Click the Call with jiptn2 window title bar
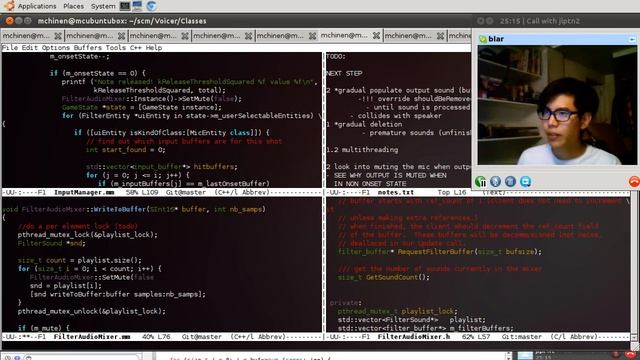Image resolution: width=640 pixels, height=360 pixels. tap(556, 21)
